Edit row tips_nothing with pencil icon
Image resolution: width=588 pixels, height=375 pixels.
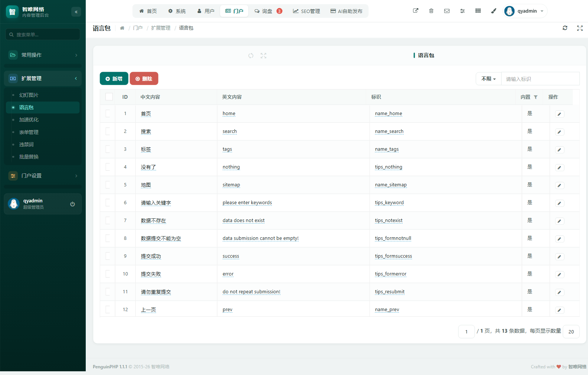click(x=560, y=167)
